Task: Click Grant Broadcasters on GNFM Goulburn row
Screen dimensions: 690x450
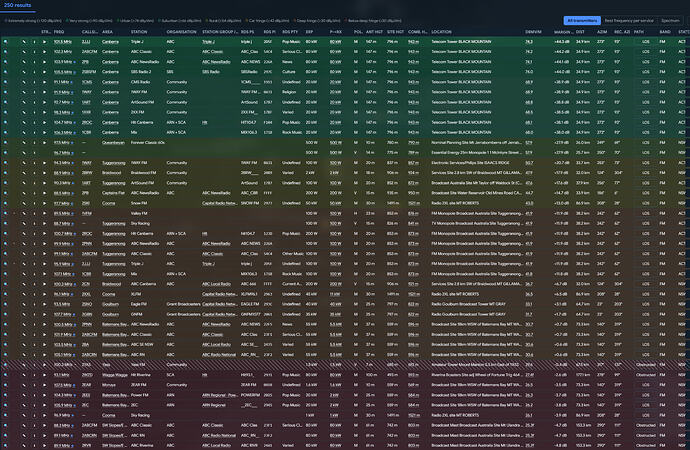Action: click(x=183, y=315)
